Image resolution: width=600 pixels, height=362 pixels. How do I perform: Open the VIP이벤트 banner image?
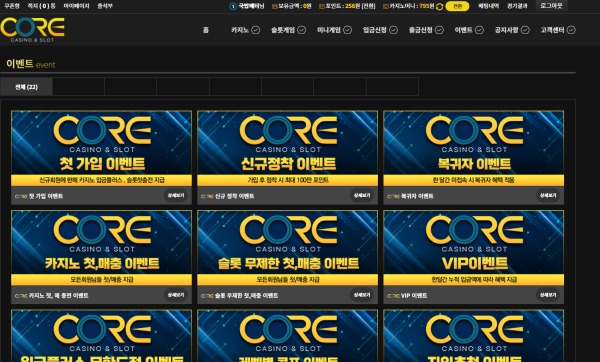pyautogui.click(x=474, y=248)
